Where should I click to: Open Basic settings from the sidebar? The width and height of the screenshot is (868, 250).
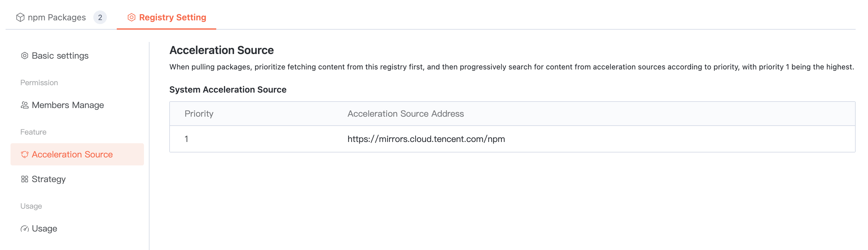tap(60, 56)
